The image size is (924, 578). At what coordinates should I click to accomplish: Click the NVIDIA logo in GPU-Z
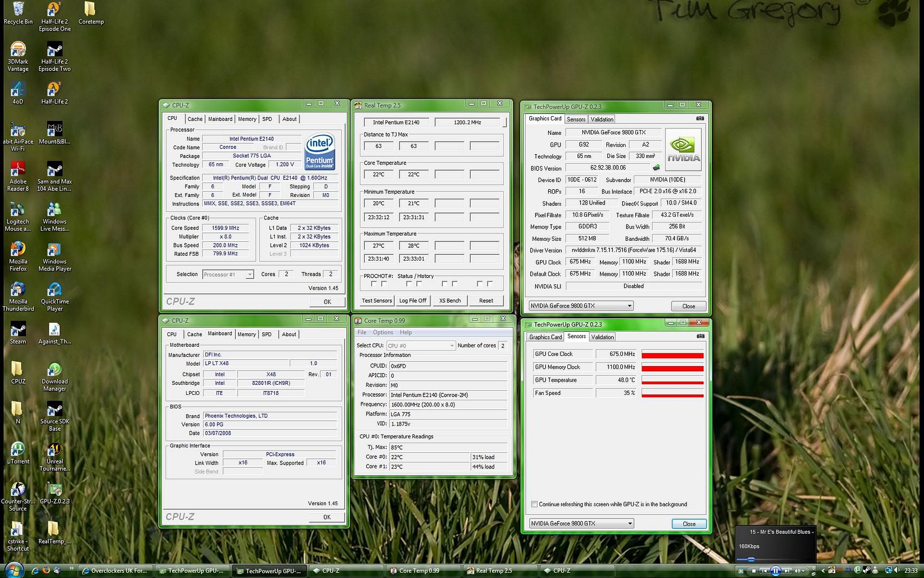(x=683, y=149)
